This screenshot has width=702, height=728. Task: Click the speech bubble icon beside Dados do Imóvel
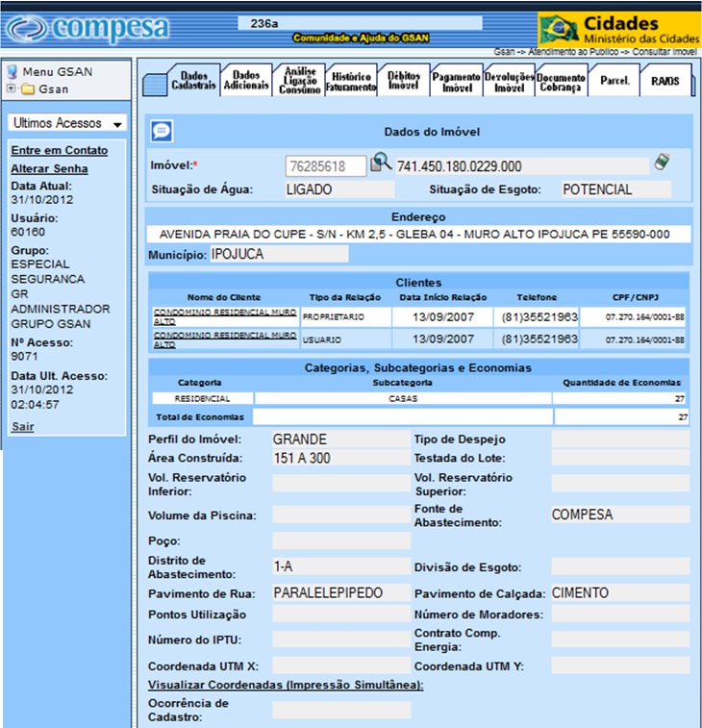pyautogui.click(x=162, y=131)
